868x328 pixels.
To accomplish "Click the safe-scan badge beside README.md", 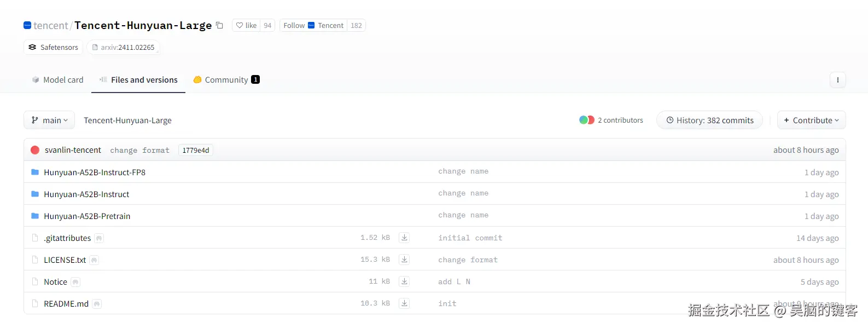I will click(x=97, y=304).
